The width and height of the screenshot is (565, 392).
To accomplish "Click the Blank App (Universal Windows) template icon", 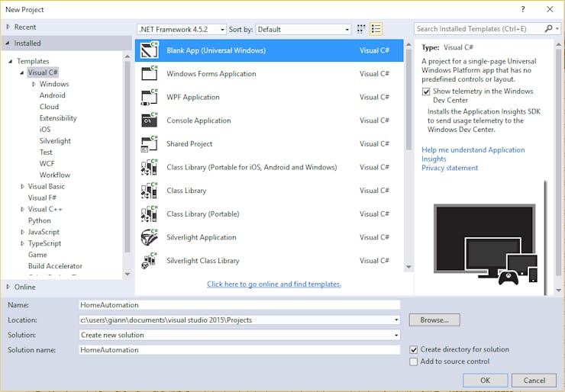I will (x=149, y=50).
